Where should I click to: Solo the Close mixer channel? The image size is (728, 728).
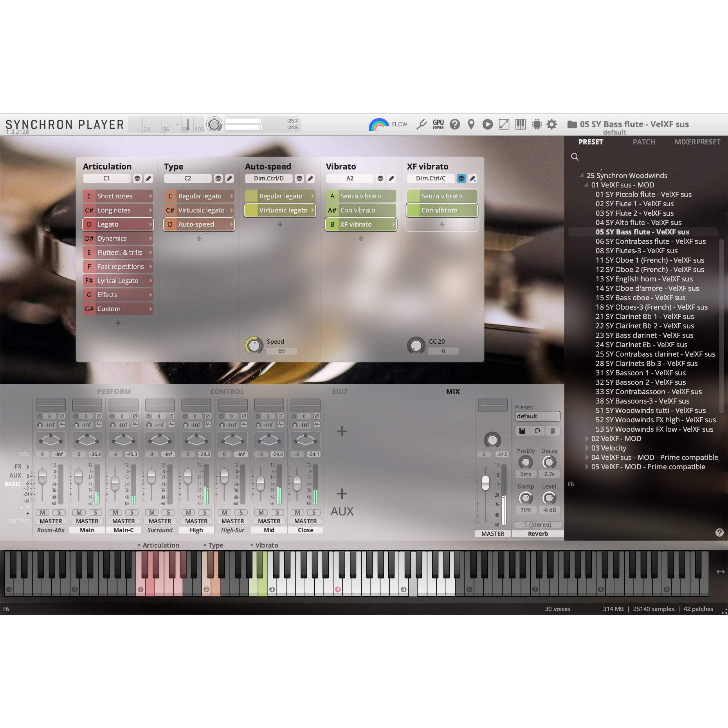(x=314, y=512)
